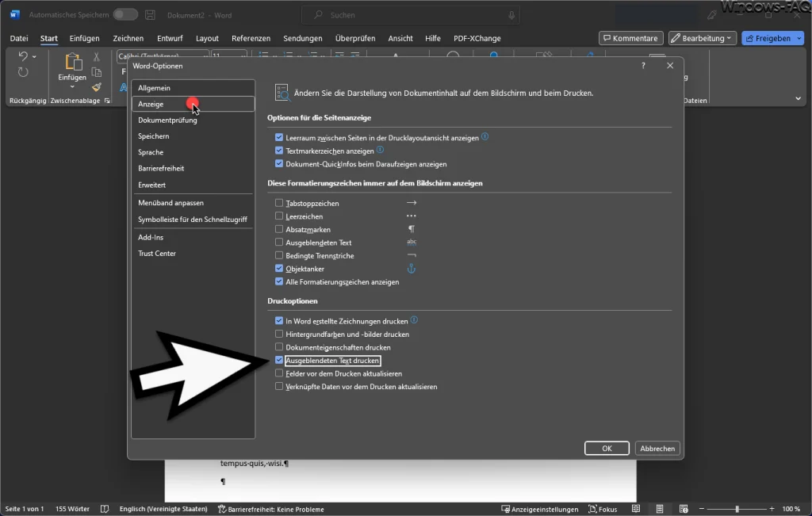Image resolution: width=812 pixels, height=516 pixels.
Task: Select the Drucklayout view icon in status bar
Action: 660,510
